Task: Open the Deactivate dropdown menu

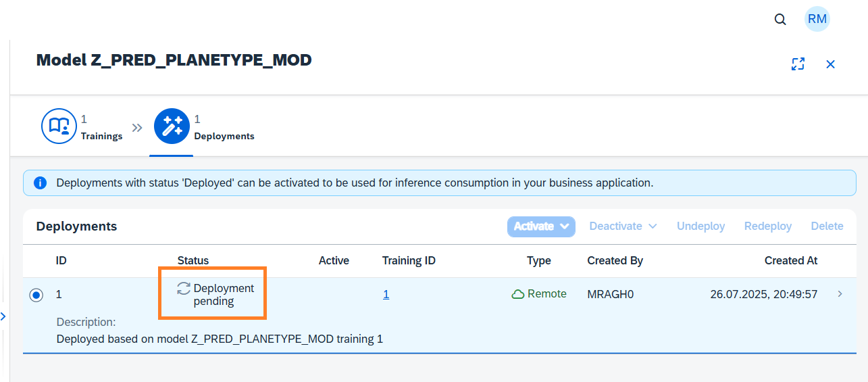Action: [x=623, y=226]
